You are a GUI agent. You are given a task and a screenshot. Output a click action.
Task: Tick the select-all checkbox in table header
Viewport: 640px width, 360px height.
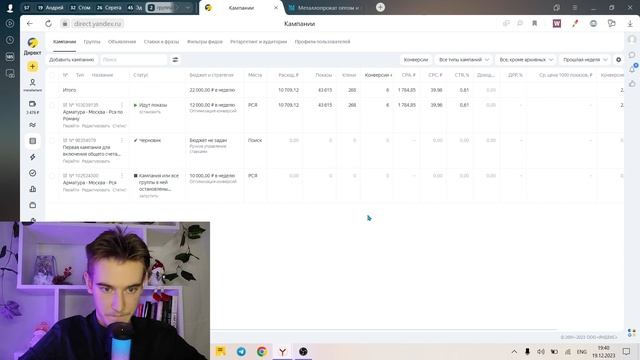tap(52, 75)
